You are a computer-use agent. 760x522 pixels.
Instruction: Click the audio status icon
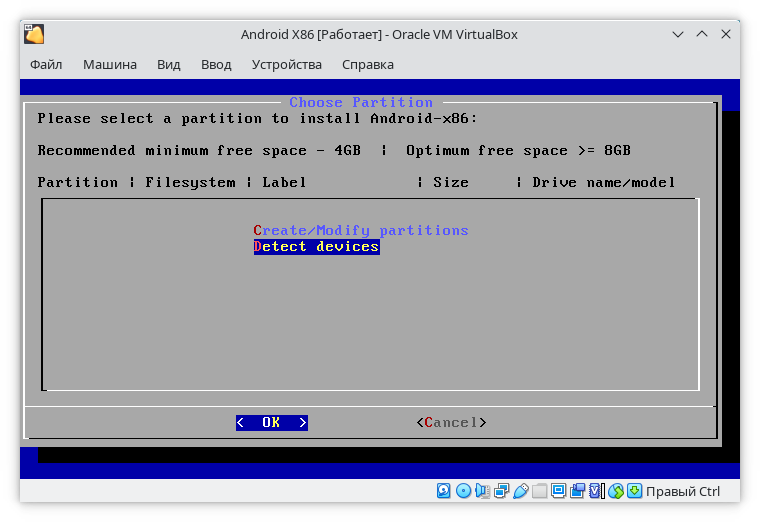(x=482, y=491)
